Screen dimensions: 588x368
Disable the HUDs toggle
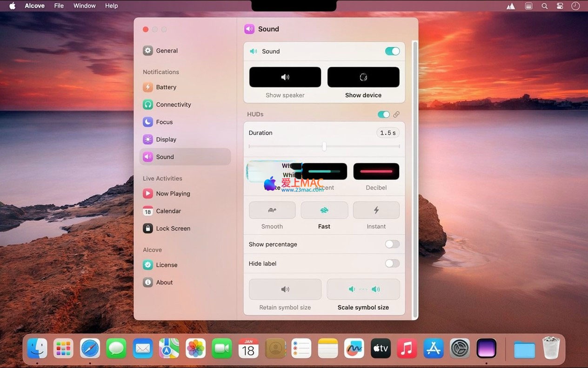pyautogui.click(x=383, y=114)
